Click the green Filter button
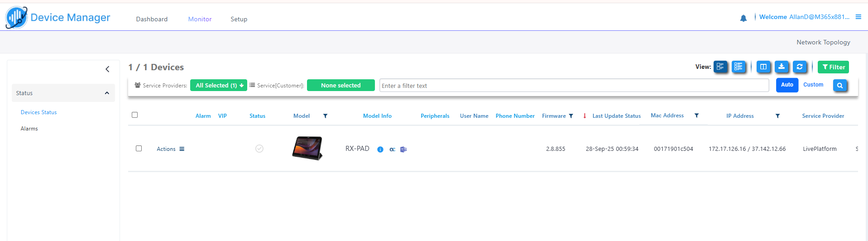868x241 pixels. (x=833, y=67)
